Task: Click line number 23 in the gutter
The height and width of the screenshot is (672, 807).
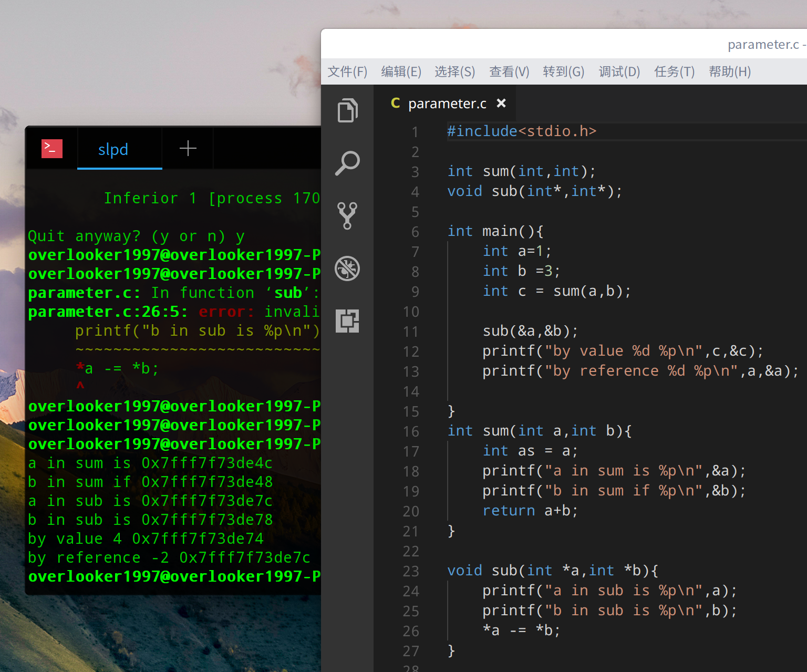Action: pyautogui.click(x=411, y=571)
